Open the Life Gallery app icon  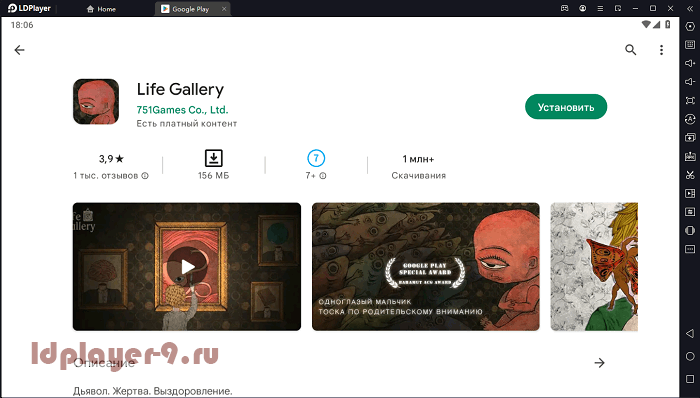click(96, 102)
